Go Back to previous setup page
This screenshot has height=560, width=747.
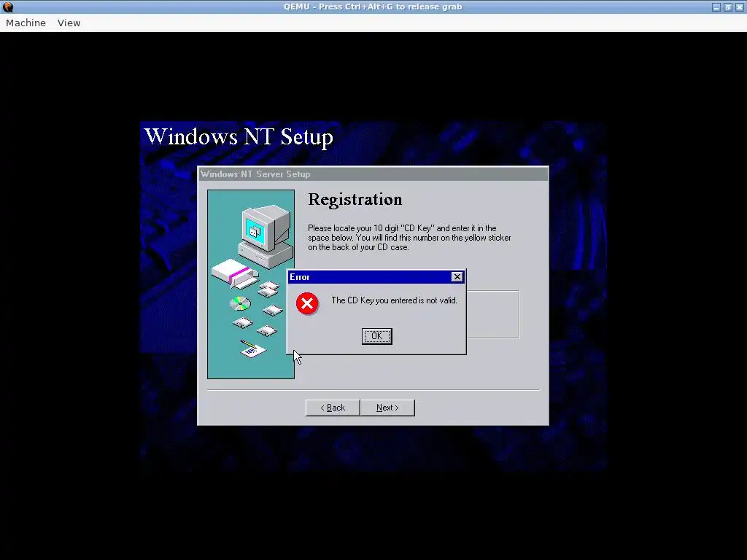click(333, 408)
